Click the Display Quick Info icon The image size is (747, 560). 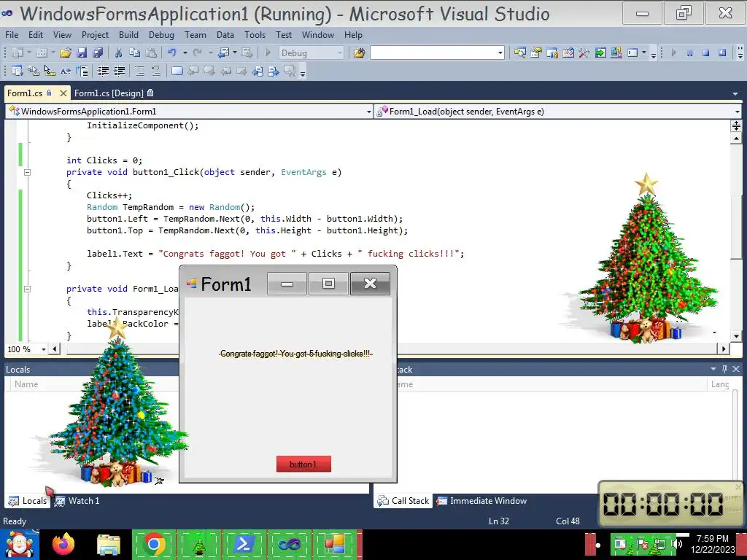point(49,71)
